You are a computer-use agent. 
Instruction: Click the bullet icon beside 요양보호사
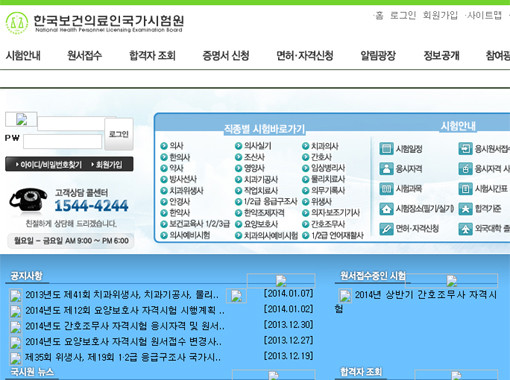(x=238, y=224)
